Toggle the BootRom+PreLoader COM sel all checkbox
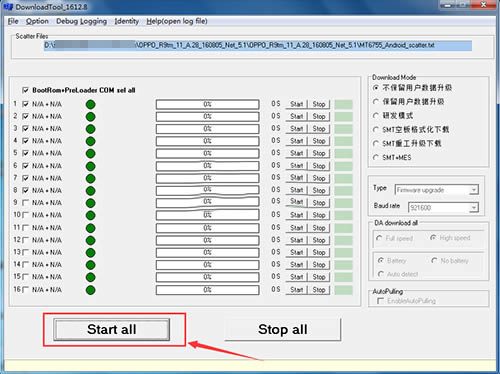The width and height of the screenshot is (500, 374). click(x=25, y=90)
